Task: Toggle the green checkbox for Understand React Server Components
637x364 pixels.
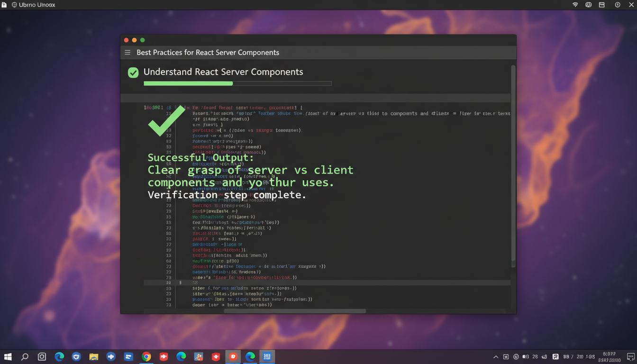Action: (133, 73)
